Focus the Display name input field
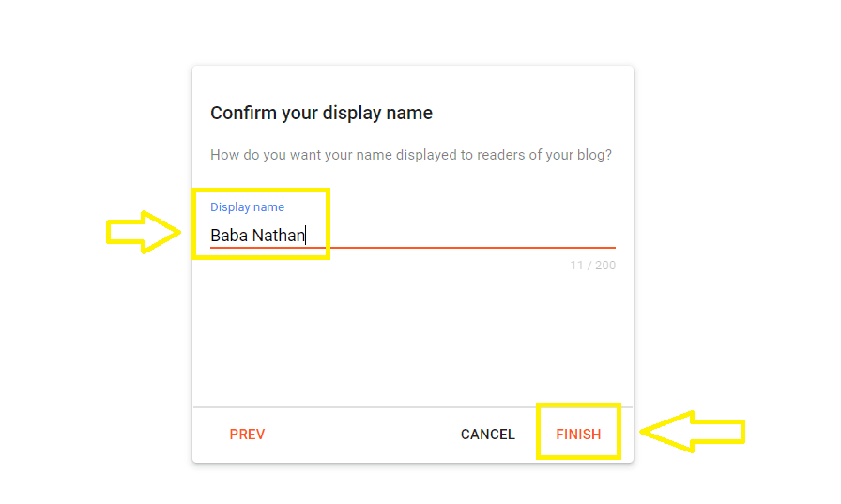The height and width of the screenshot is (504, 841). (x=413, y=235)
